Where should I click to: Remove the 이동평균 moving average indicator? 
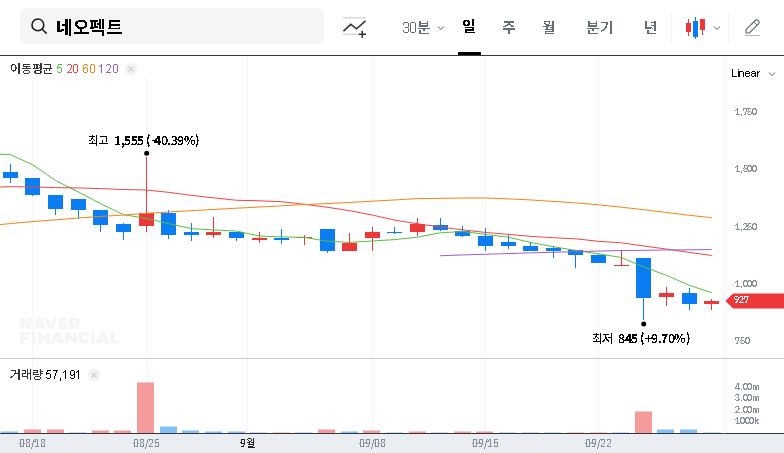click(130, 68)
